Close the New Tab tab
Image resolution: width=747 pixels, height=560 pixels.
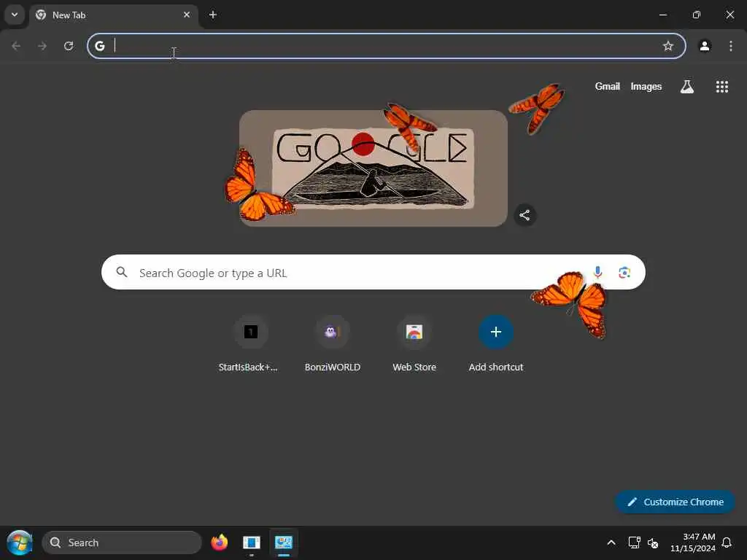tap(187, 15)
